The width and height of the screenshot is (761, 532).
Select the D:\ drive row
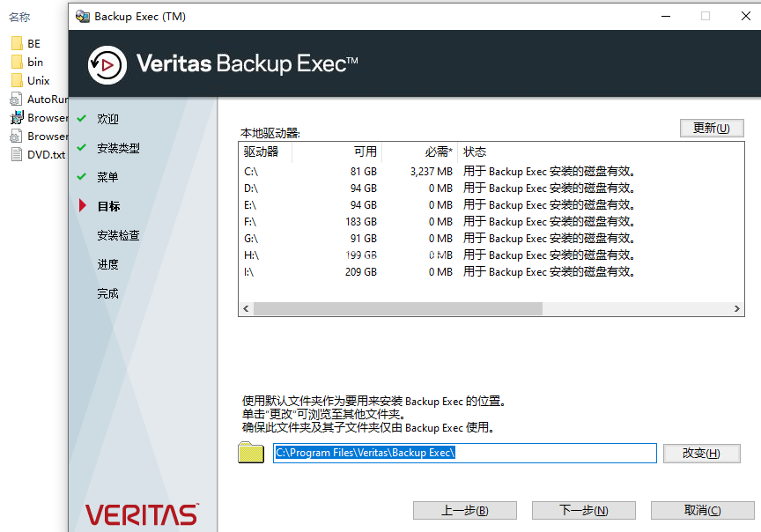tap(491, 188)
